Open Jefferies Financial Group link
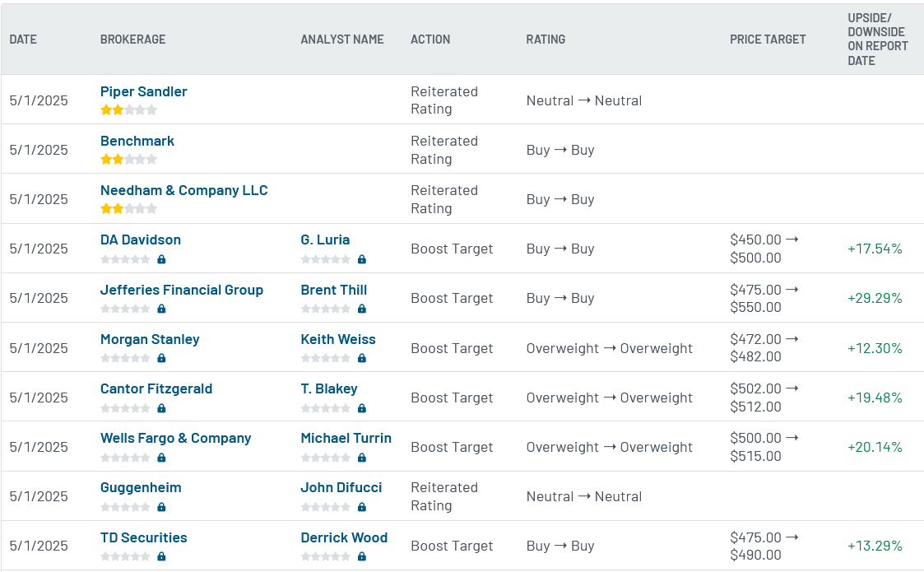Screen dimensions: 924x572 pos(182,290)
